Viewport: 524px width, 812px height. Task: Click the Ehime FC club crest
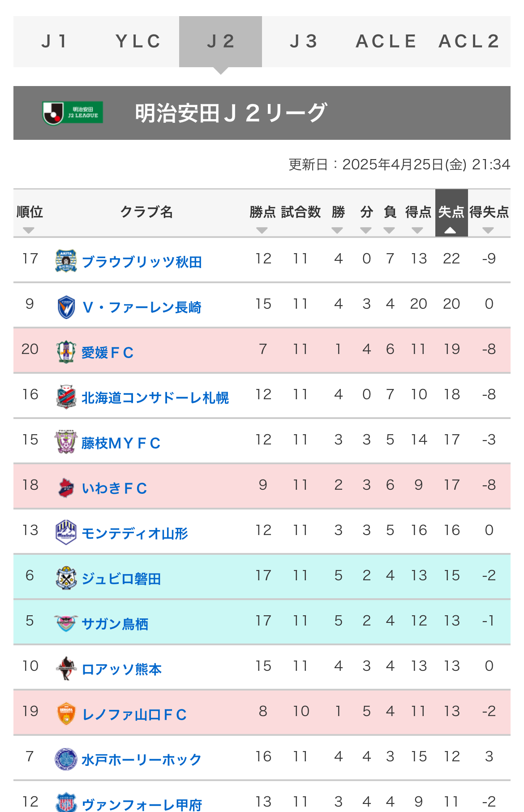66,352
